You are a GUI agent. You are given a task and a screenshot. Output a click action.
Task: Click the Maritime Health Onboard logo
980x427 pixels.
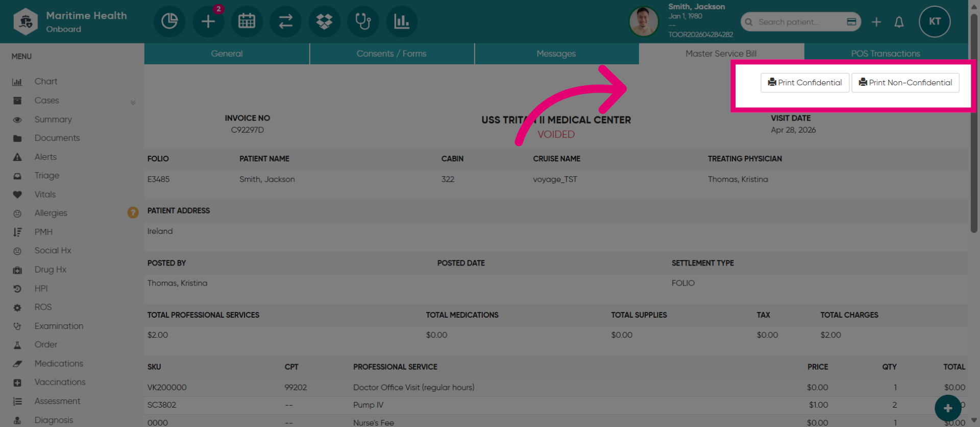(x=70, y=21)
